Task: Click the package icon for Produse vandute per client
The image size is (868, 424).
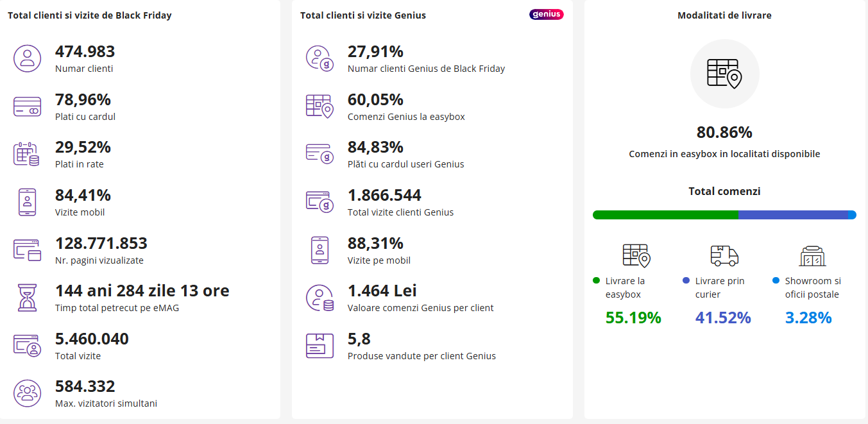Action: coord(319,346)
